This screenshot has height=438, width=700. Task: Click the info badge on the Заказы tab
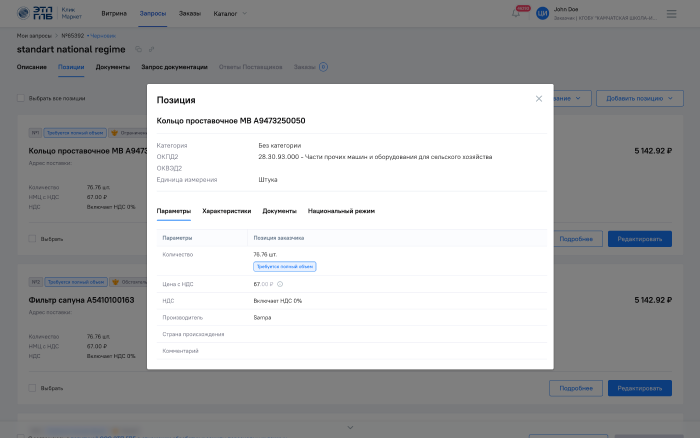323,67
